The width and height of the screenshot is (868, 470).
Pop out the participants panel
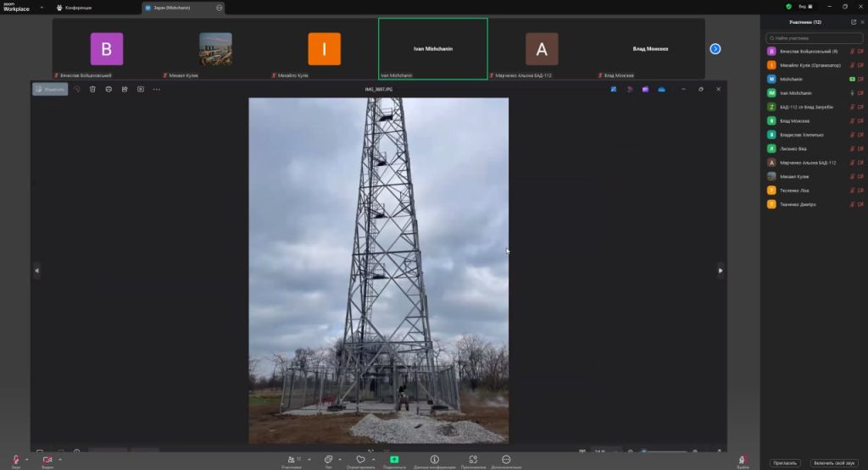click(853, 22)
